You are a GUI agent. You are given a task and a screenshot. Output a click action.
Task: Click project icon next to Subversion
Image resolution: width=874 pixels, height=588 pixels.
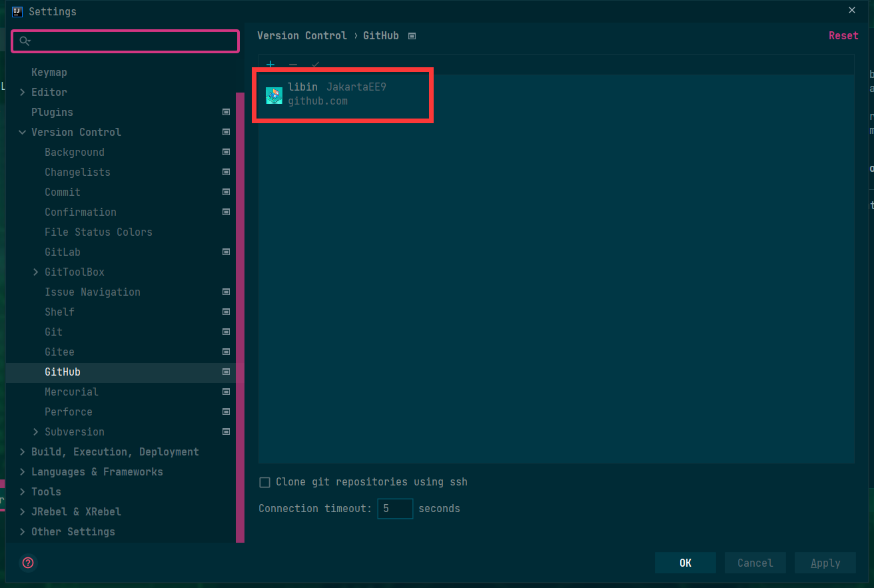226,432
